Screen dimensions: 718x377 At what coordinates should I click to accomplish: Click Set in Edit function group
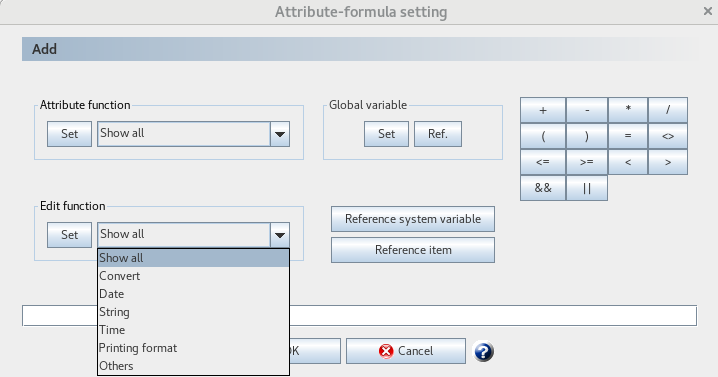70,235
